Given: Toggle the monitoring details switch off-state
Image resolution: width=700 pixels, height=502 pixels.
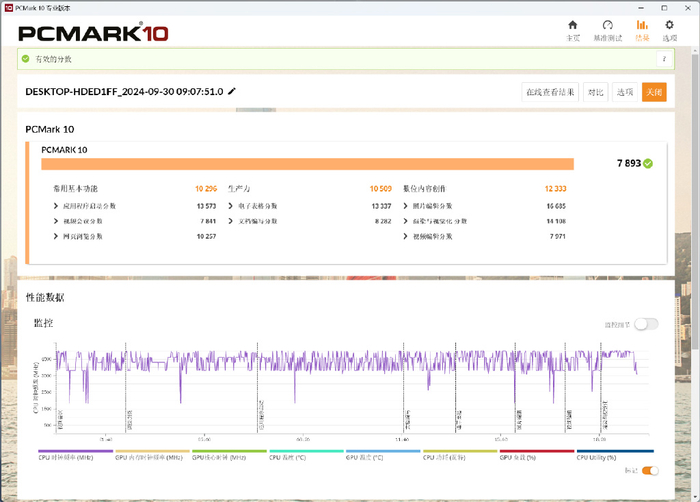Looking at the screenshot, I should pyautogui.click(x=646, y=323).
